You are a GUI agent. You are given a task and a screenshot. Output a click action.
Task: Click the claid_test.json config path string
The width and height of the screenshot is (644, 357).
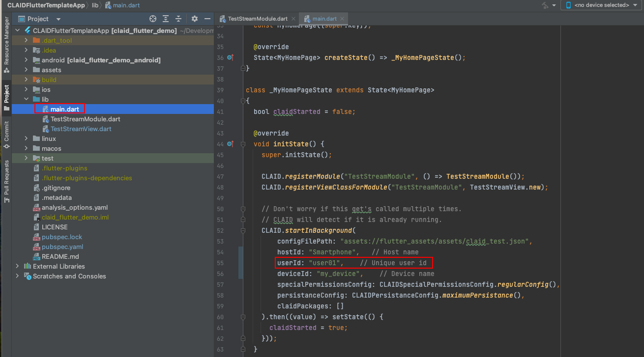click(435, 242)
